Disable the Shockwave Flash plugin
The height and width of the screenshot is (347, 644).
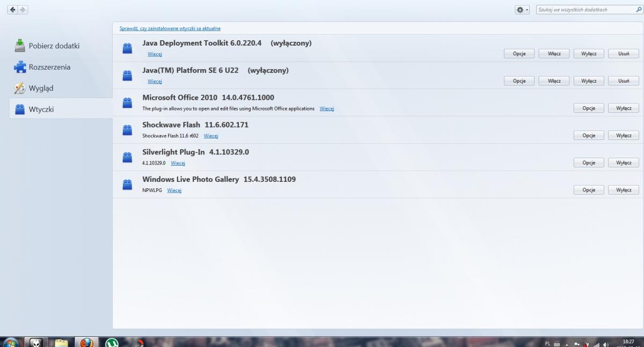(x=623, y=136)
